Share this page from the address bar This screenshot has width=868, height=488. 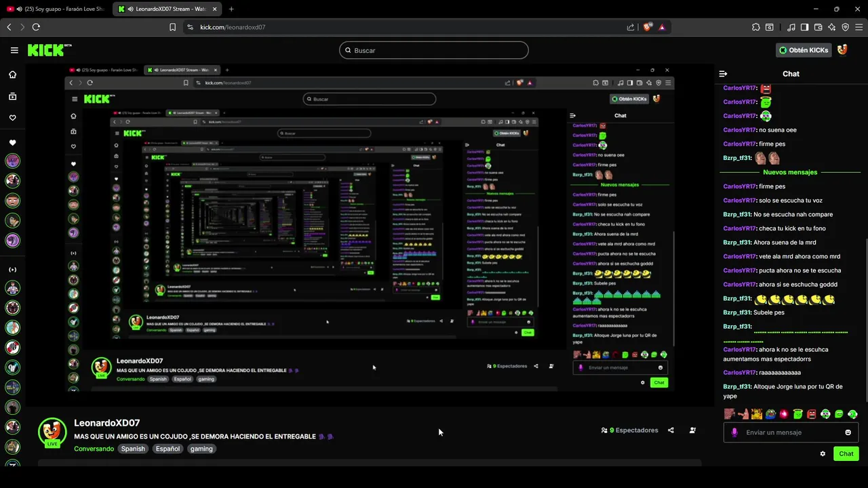[631, 27]
